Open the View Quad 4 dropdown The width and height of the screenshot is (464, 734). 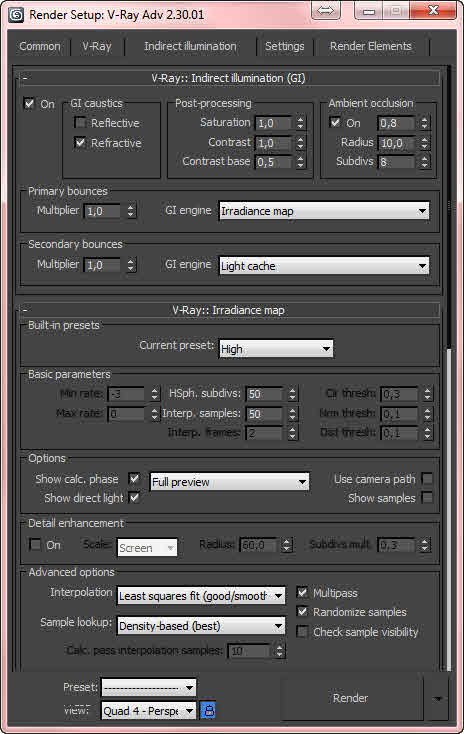point(149,711)
